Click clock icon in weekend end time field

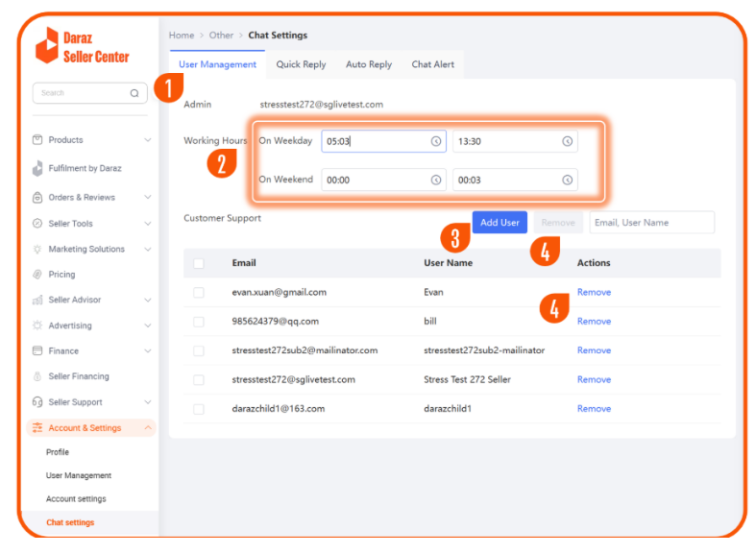tap(567, 180)
